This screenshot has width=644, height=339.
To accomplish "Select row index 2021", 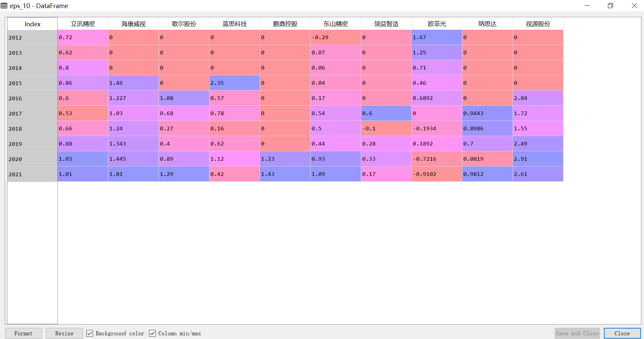I will [x=32, y=174].
